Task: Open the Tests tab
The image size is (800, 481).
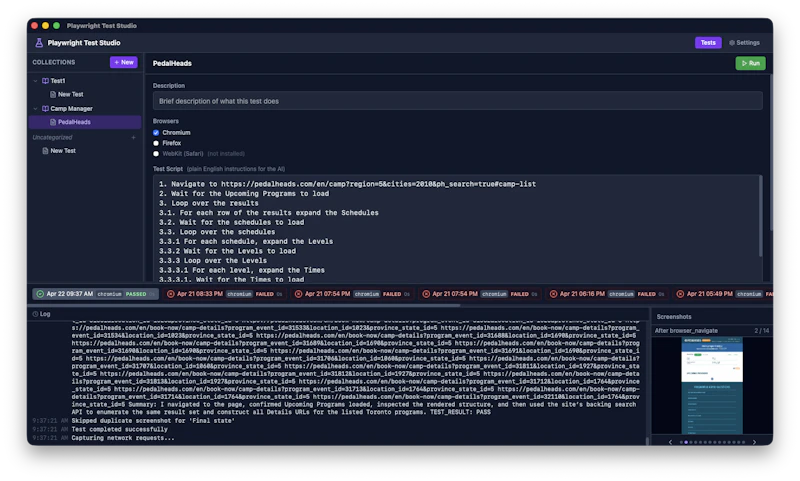Action: point(708,43)
